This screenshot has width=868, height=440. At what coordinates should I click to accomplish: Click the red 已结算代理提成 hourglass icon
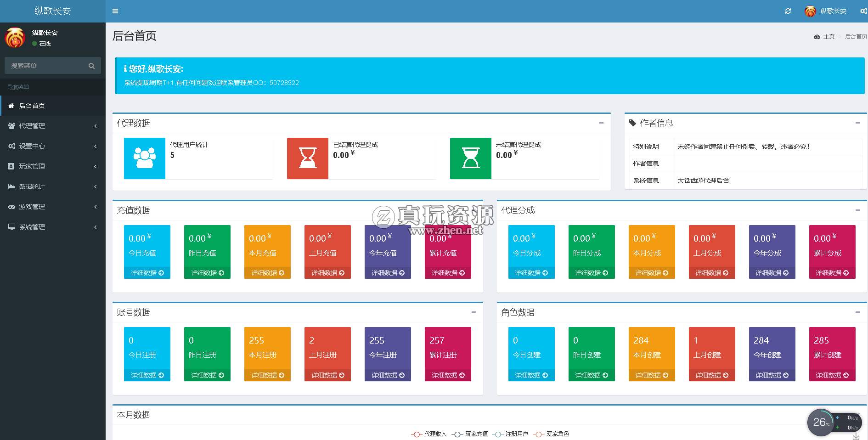click(308, 158)
